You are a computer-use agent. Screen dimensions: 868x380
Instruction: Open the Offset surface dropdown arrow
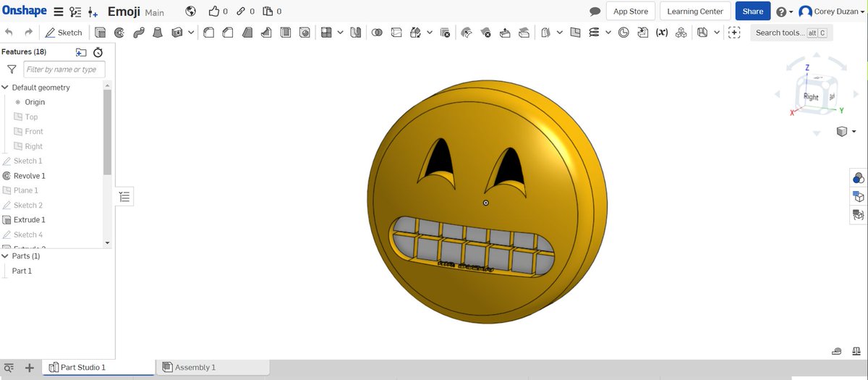coord(559,33)
